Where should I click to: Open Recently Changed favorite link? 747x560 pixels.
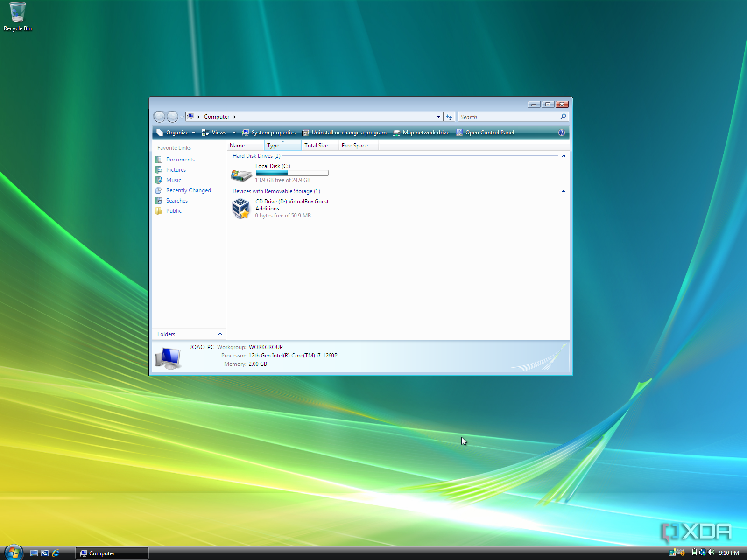[189, 190]
